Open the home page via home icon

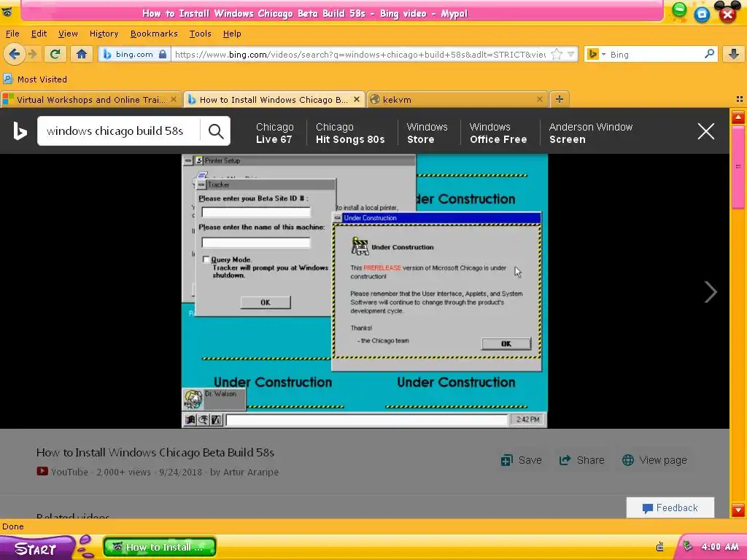click(82, 54)
